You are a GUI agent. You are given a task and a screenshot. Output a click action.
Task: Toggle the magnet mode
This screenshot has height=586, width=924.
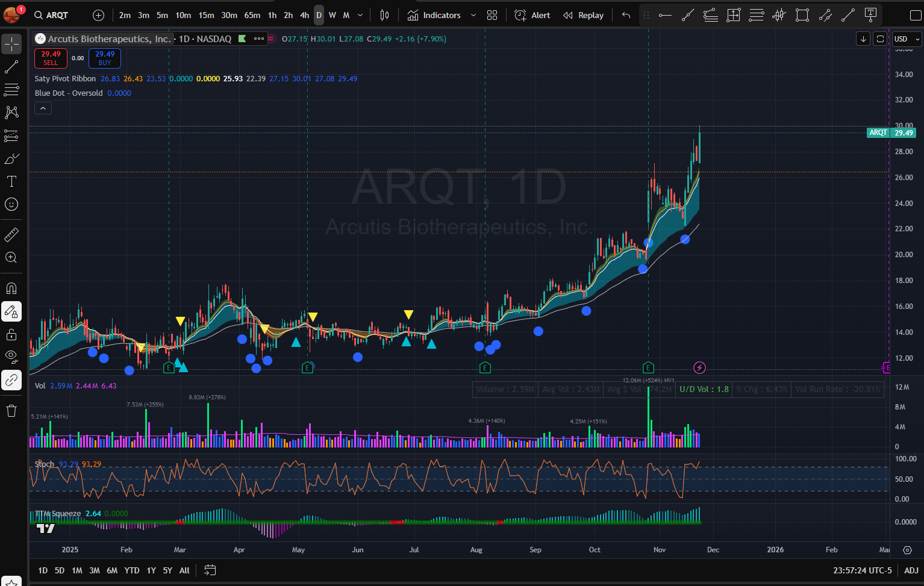coord(11,288)
